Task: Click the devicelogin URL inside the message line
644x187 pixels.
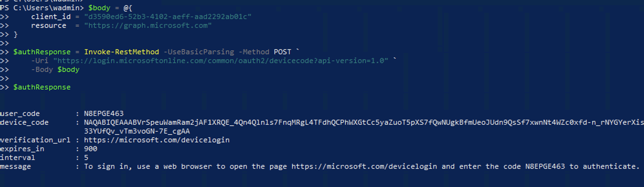Action: point(364,167)
